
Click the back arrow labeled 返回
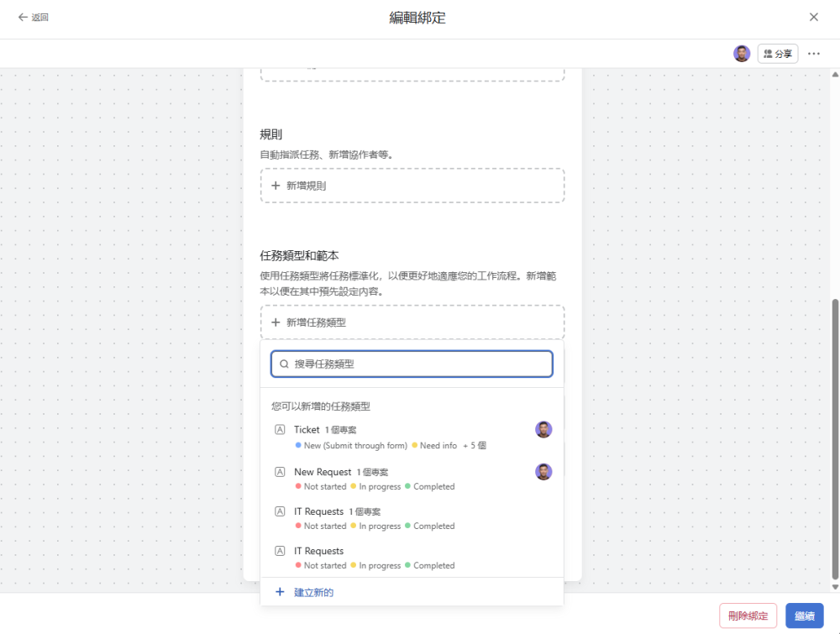point(34,17)
